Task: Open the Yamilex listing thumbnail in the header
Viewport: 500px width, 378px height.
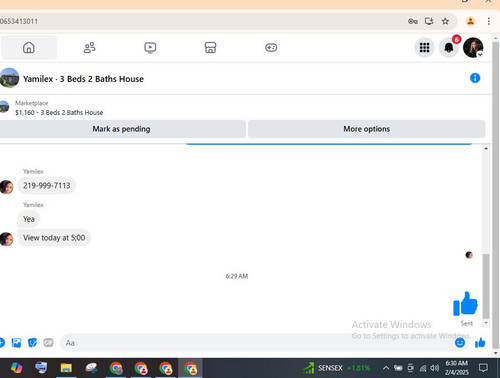Action: pyautogui.click(x=9, y=78)
